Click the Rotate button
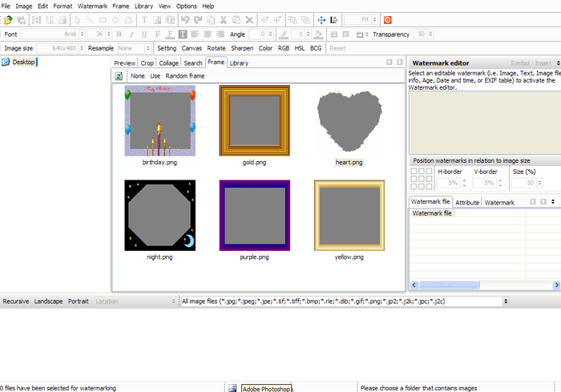 (216, 48)
